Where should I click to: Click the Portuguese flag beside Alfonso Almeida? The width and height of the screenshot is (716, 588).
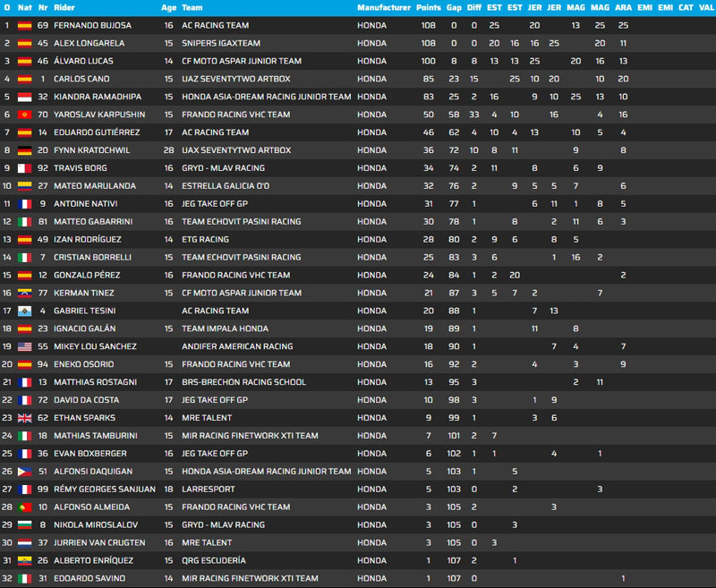(x=25, y=507)
